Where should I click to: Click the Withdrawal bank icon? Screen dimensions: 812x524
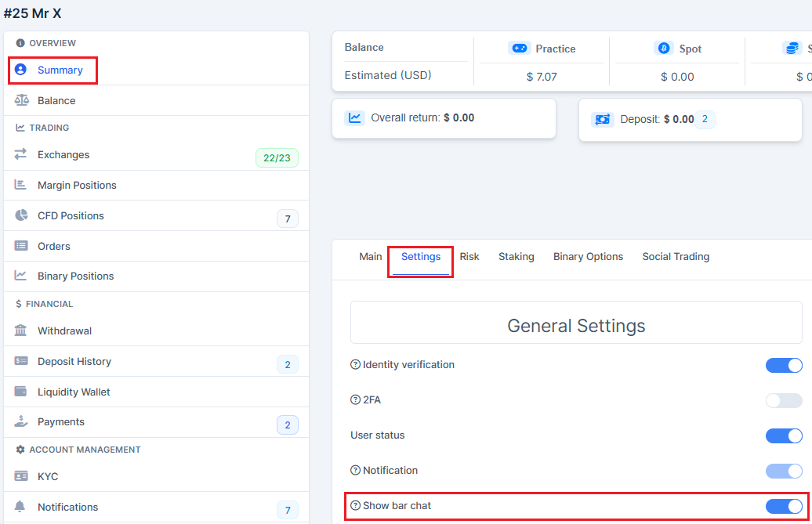point(21,331)
